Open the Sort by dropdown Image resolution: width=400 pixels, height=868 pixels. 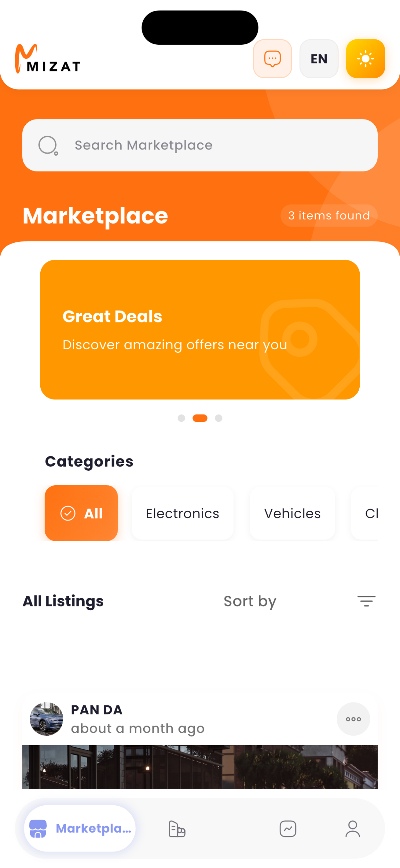pyautogui.click(x=250, y=601)
